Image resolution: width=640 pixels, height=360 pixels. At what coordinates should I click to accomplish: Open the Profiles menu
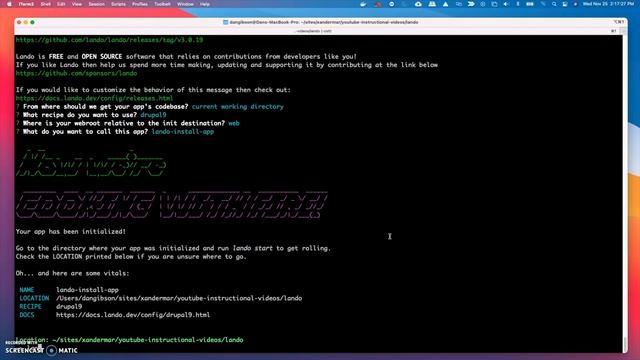click(x=140, y=4)
